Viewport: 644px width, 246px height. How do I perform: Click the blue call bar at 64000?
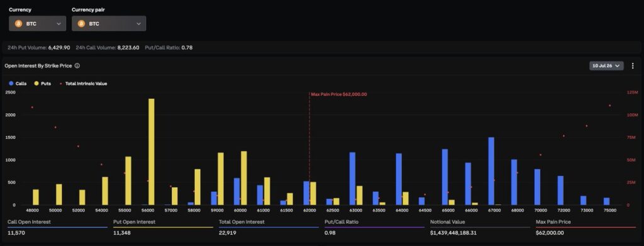pyautogui.click(x=399, y=179)
